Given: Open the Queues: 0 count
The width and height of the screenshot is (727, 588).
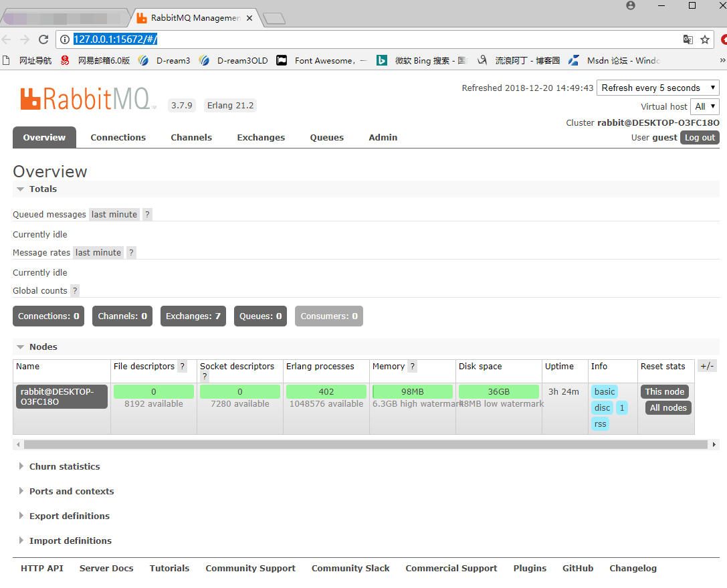Looking at the screenshot, I should pos(261,316).
